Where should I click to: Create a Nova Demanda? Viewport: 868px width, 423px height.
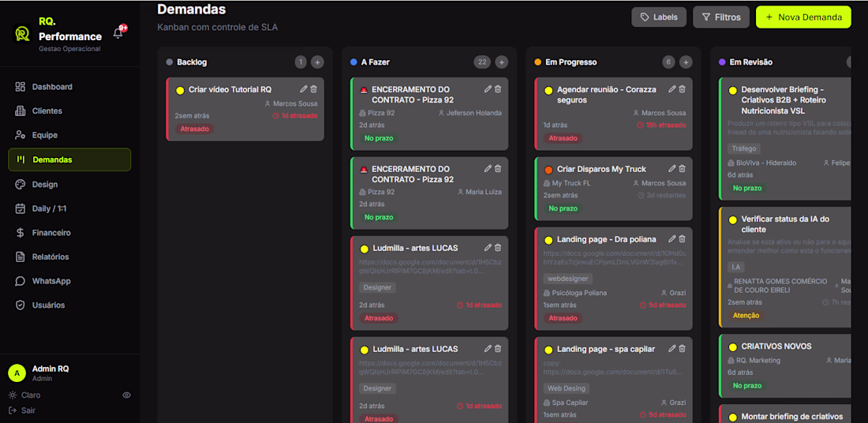coord(803,17)
